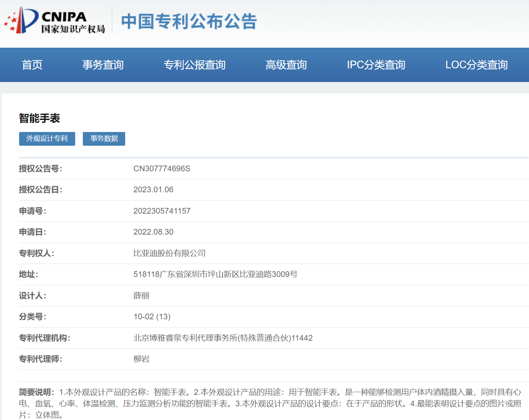Click the 申请号 label
The width and height of the screenshot is (529, 420).
pos(32,211)
